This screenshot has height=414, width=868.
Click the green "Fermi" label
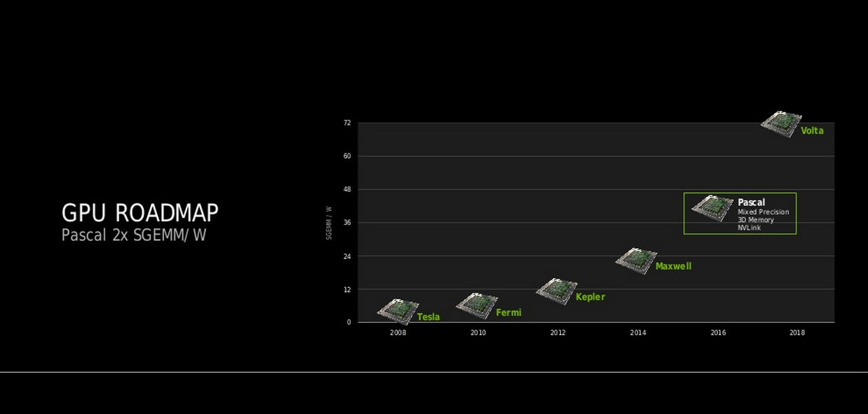point(509,312)
